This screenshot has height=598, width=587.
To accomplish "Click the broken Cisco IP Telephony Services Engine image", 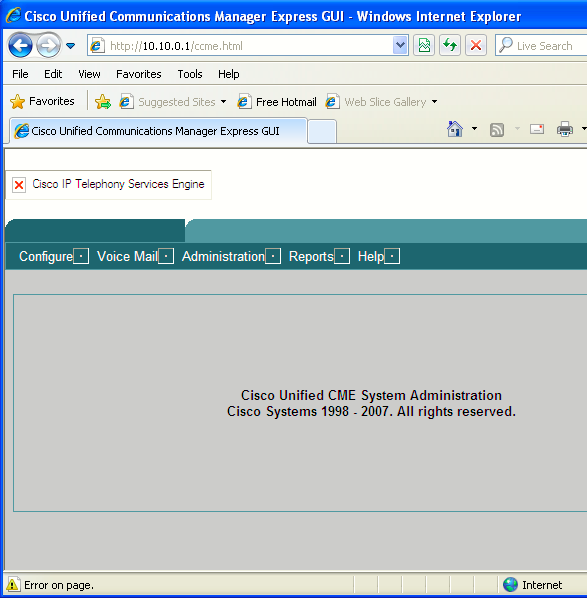I will [109, 185].
